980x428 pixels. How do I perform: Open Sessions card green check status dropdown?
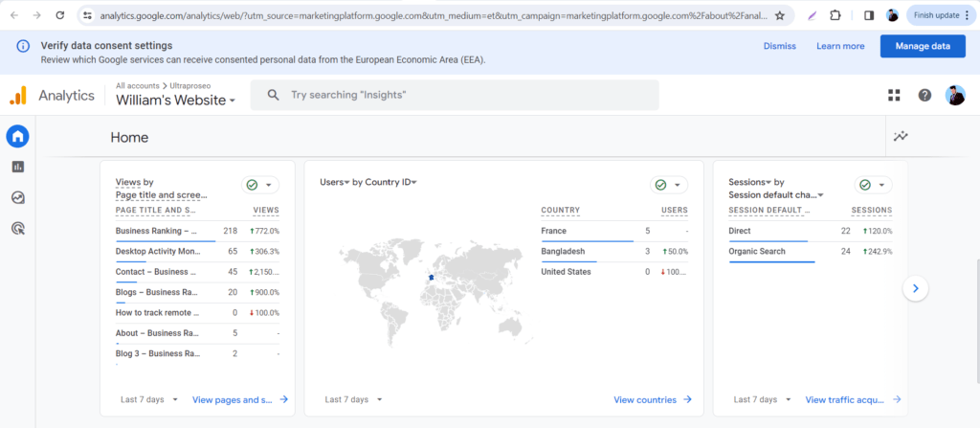click(x=873, y=185)
